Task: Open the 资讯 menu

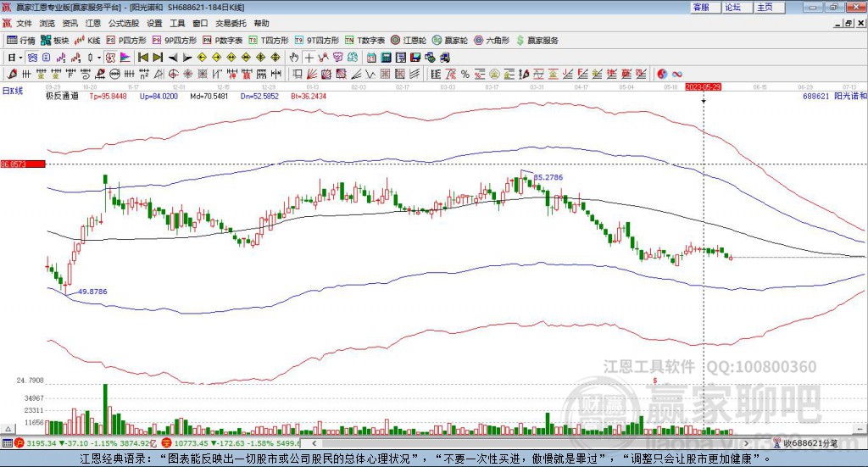Action: pos(70,23)
